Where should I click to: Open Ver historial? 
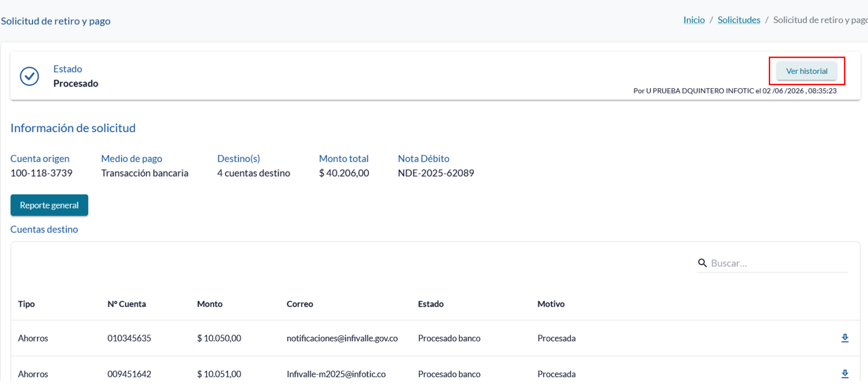[807, 71]
